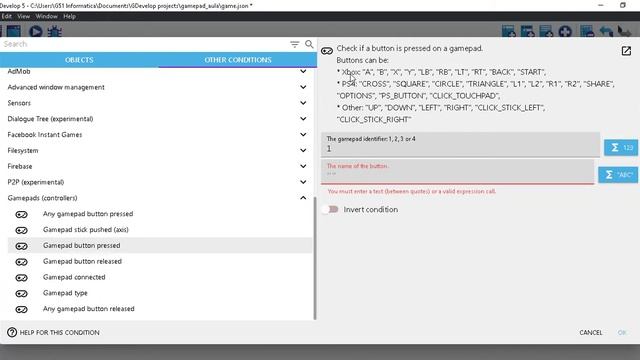Click the add sub-event toolbar icon
640x360 pixels.
(x=527, y=31)
